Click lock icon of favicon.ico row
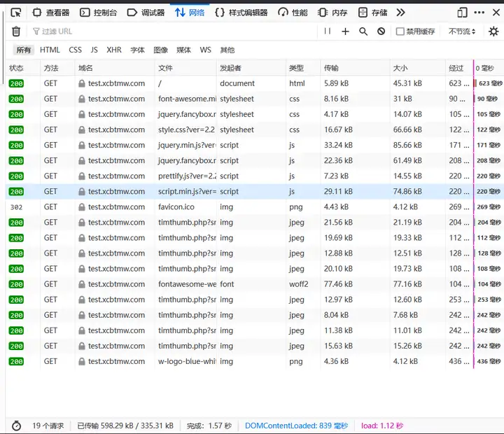The image size is (504, 434). tap(82, 207)
